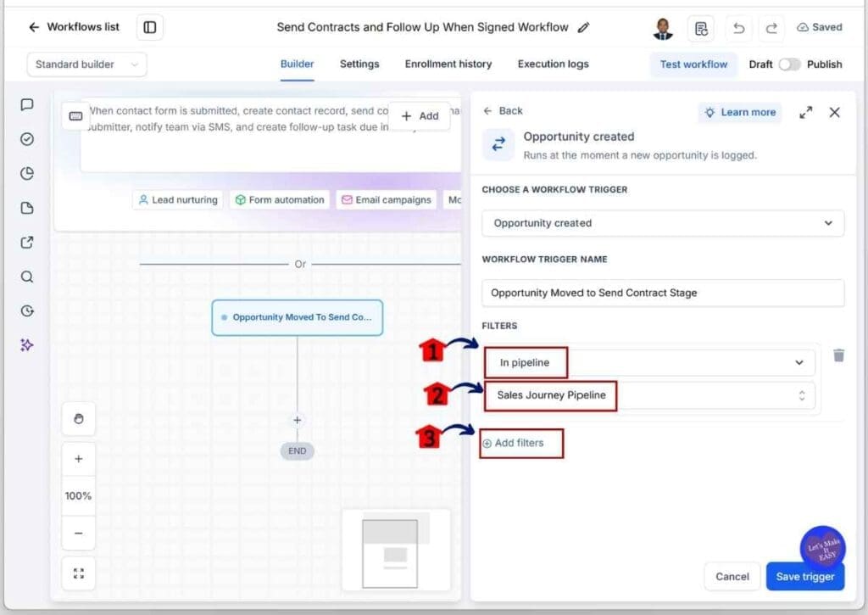The width and height of the screenshot is (868, 615).
Task: Open the external link sidebar icon
Action: 26,242
